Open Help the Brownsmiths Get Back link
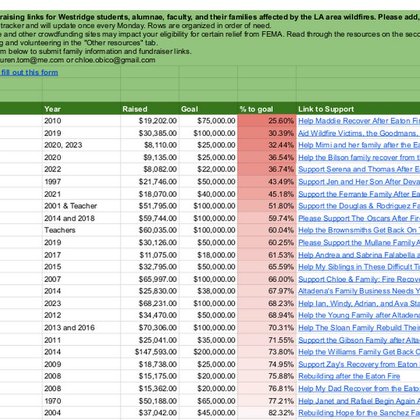The image size is (420, 420). [x=359, y=230]
